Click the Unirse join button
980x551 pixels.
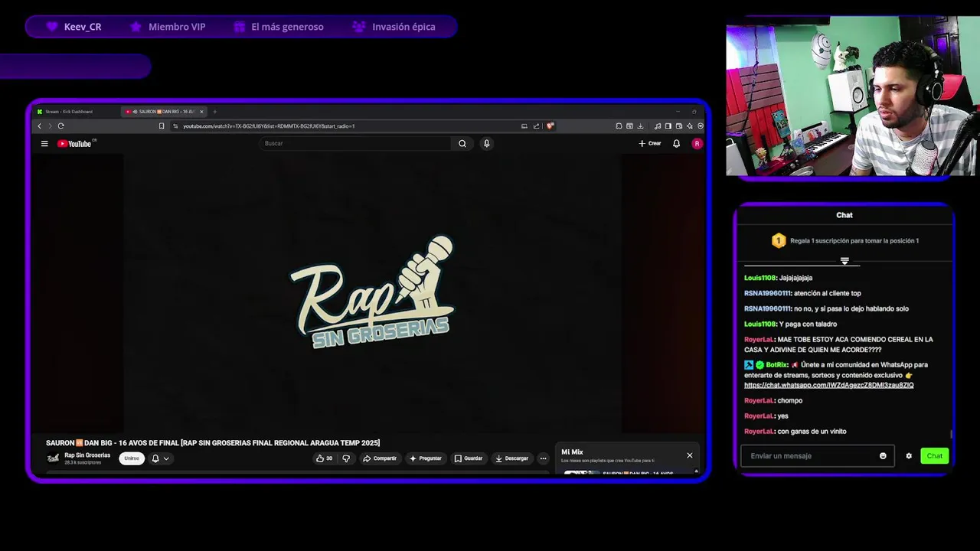(x=132, y=458)
